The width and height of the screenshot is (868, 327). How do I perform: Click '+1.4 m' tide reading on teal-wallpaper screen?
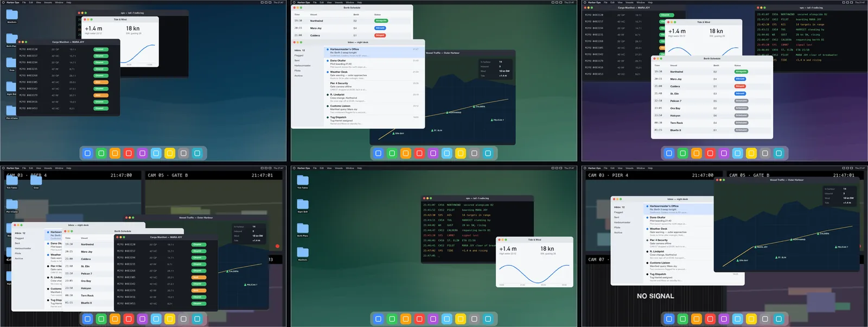[508, 249]
